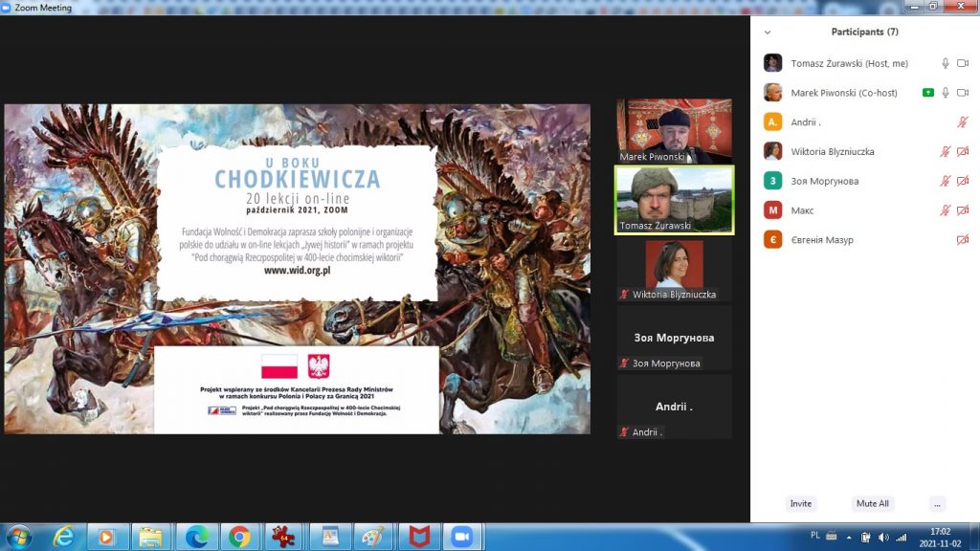Click Зоя Моргунова's muted microphone icon
The width and height of the screenshot is (980, 551).
946,181
